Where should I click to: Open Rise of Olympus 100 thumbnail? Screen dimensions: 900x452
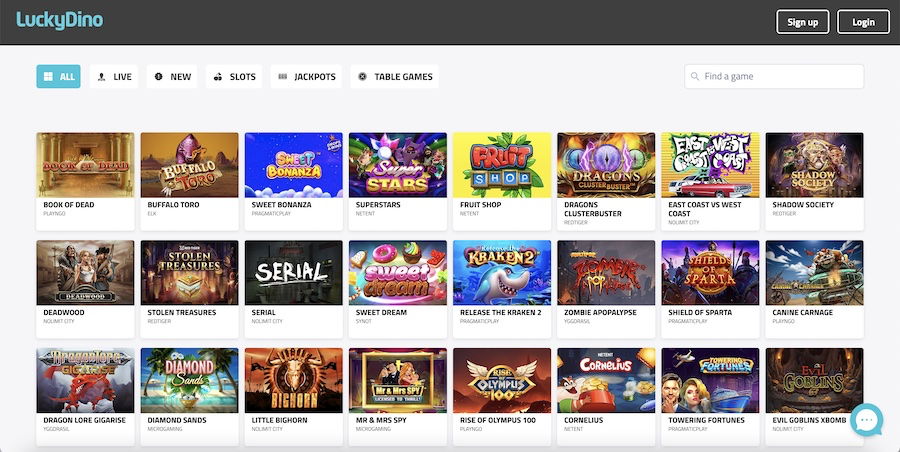click(502, 380)
